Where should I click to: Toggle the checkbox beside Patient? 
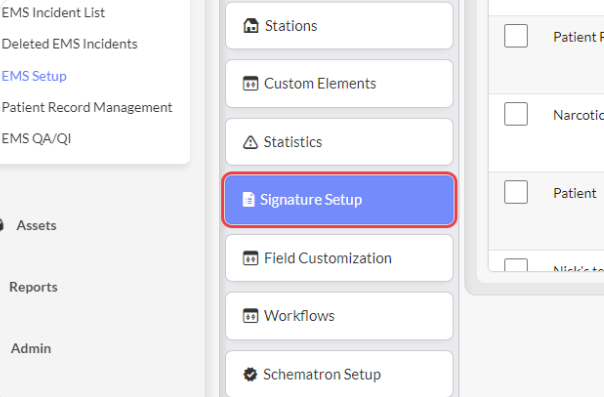coord(516,192)
